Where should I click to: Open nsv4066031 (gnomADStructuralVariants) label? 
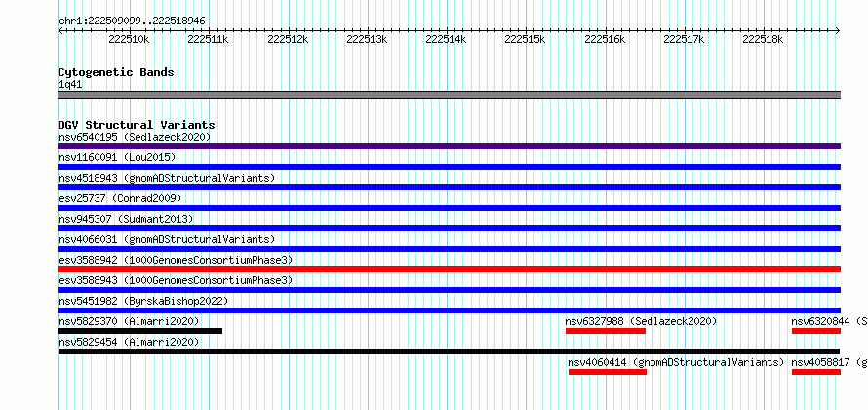167,239
